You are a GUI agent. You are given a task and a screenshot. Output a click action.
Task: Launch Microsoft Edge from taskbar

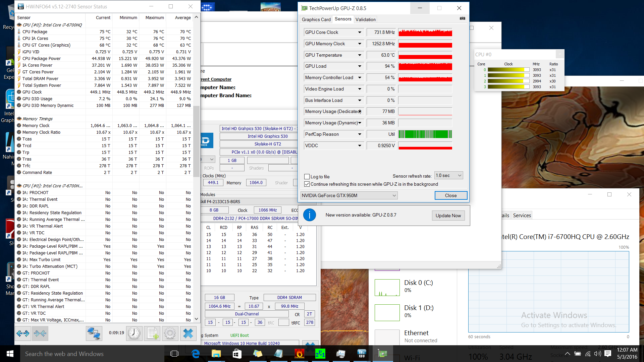pos(196,354)
